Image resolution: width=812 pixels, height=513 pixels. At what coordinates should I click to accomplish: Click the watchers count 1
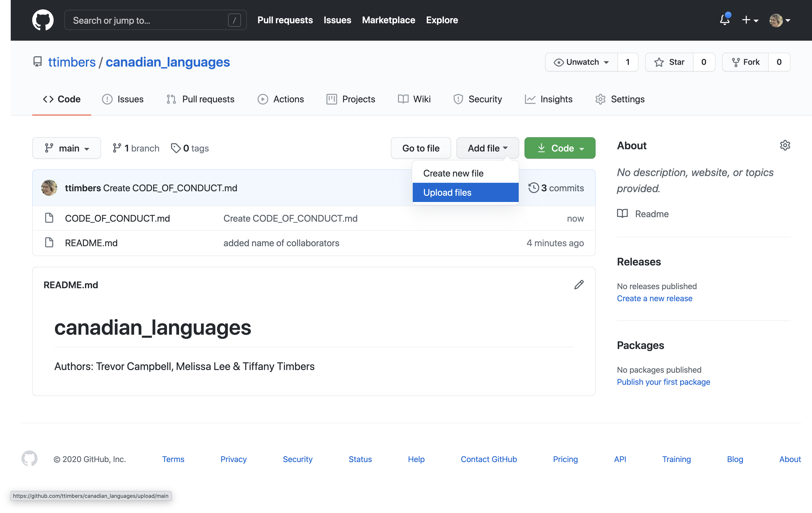(628, 62)
